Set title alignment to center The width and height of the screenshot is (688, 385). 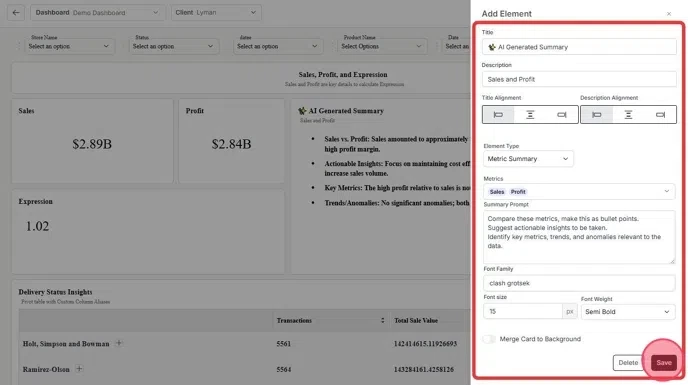point(530,115)
